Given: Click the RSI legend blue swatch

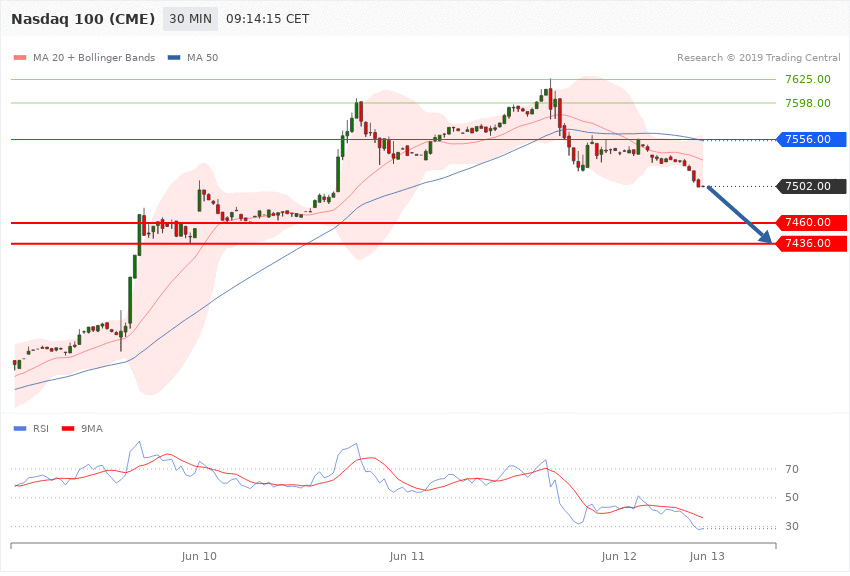Looking at the screenshot, I should point(20,429).
